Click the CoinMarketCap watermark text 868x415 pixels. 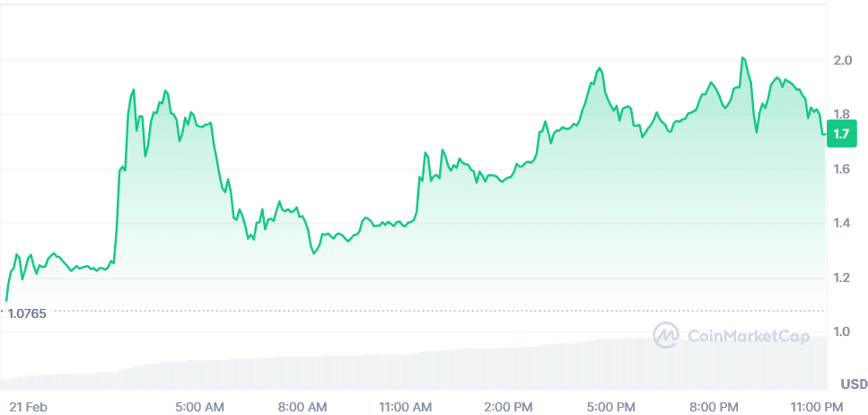tap(748, 337)
